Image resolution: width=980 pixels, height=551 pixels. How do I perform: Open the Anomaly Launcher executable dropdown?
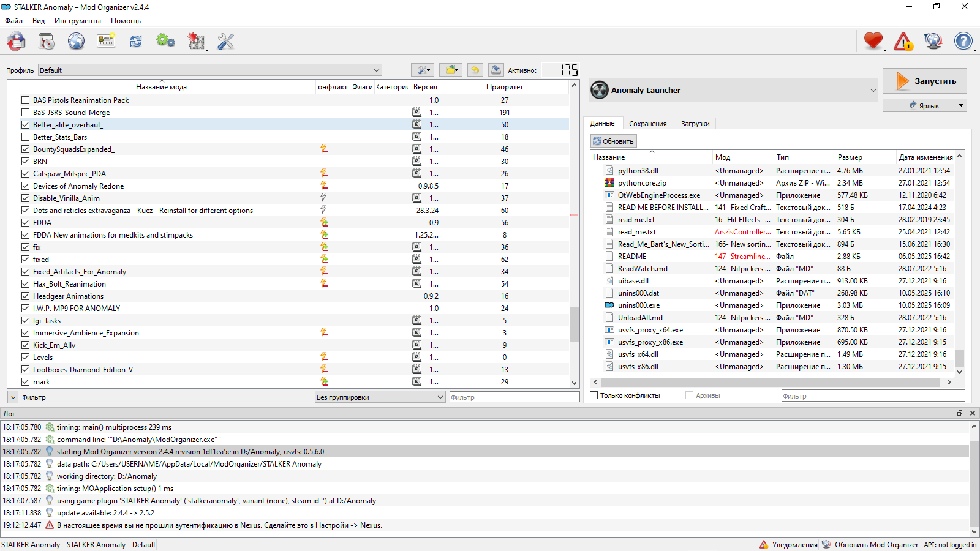pos(733,90)
